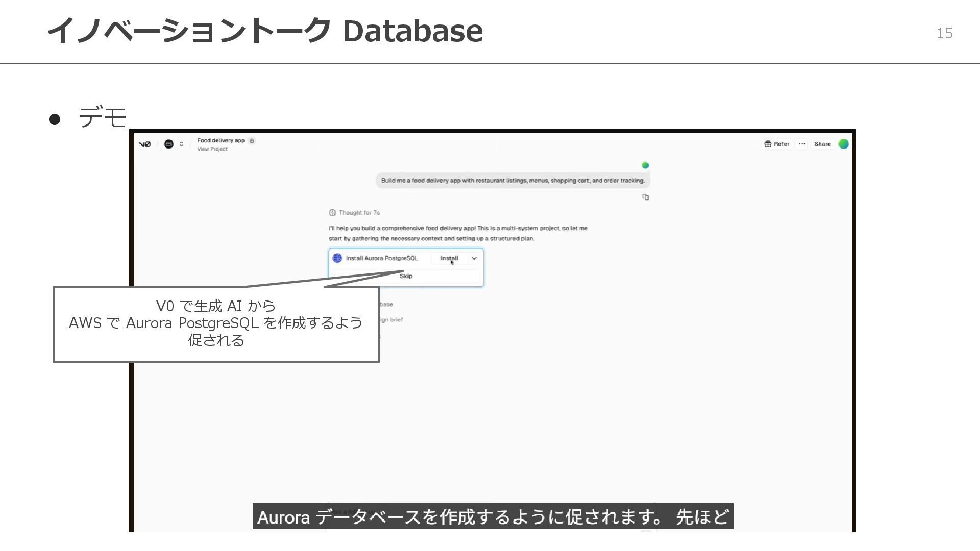Click the Aurora PostgreSQL globe icon
The height and width of the screenshot is (551, 980).
337,258
